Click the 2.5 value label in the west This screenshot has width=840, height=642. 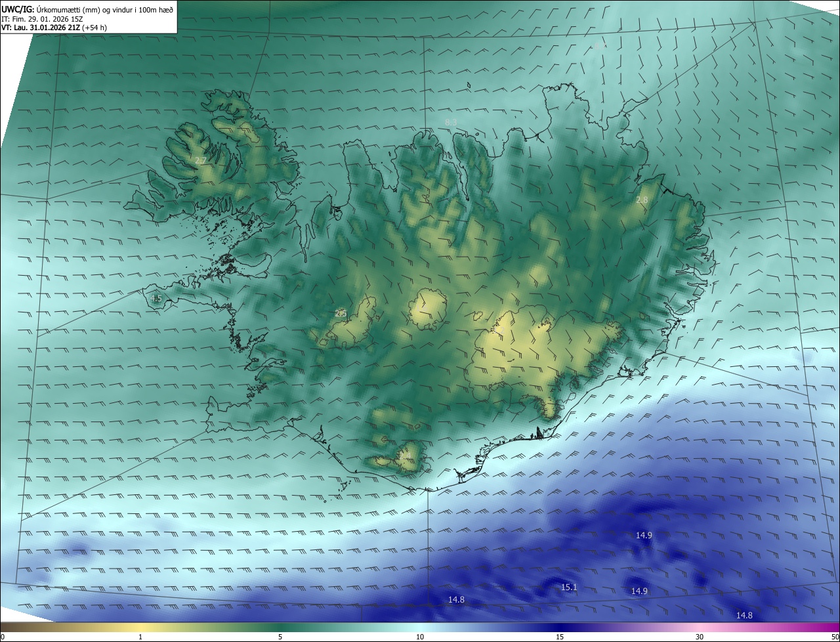tap(341, 314)
